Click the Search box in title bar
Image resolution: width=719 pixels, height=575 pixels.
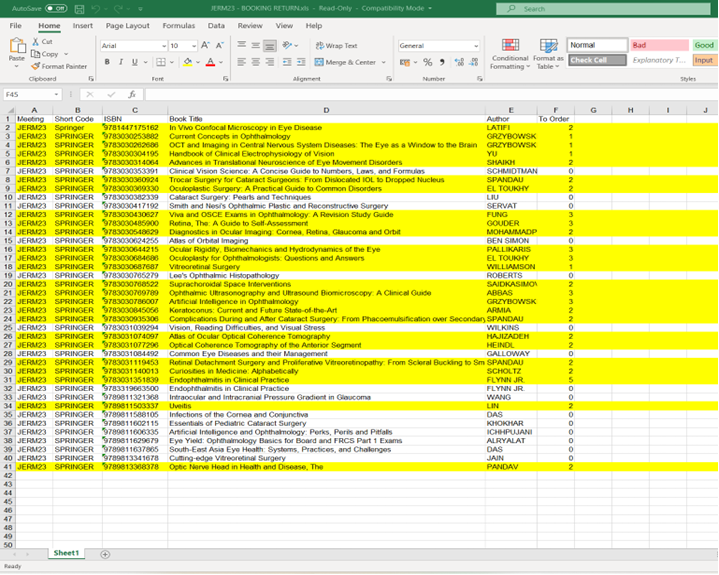click(x=603, y=9)
